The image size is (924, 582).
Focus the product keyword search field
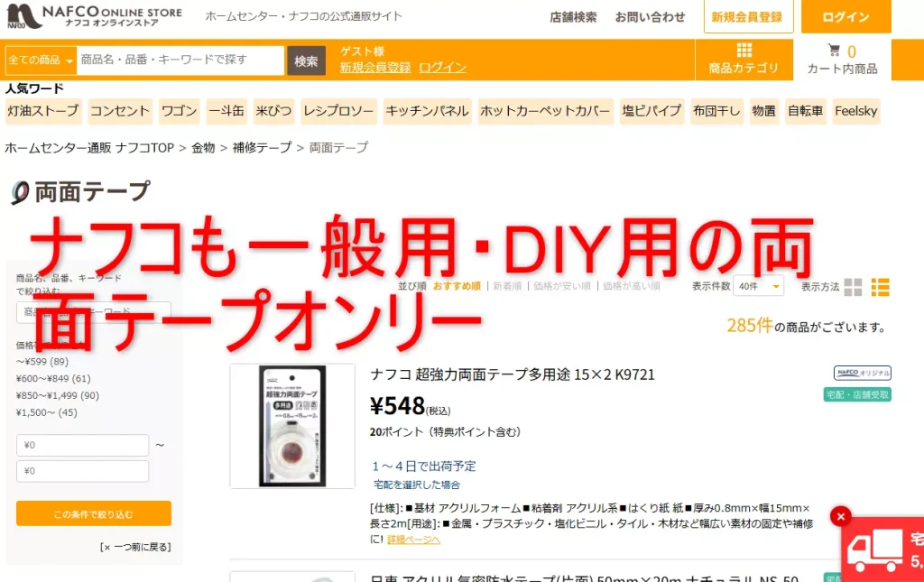(180, 60)
